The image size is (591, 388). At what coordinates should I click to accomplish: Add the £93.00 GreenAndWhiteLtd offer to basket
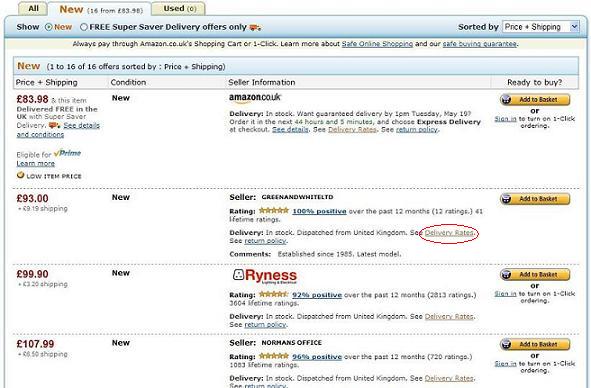(535, 199)
